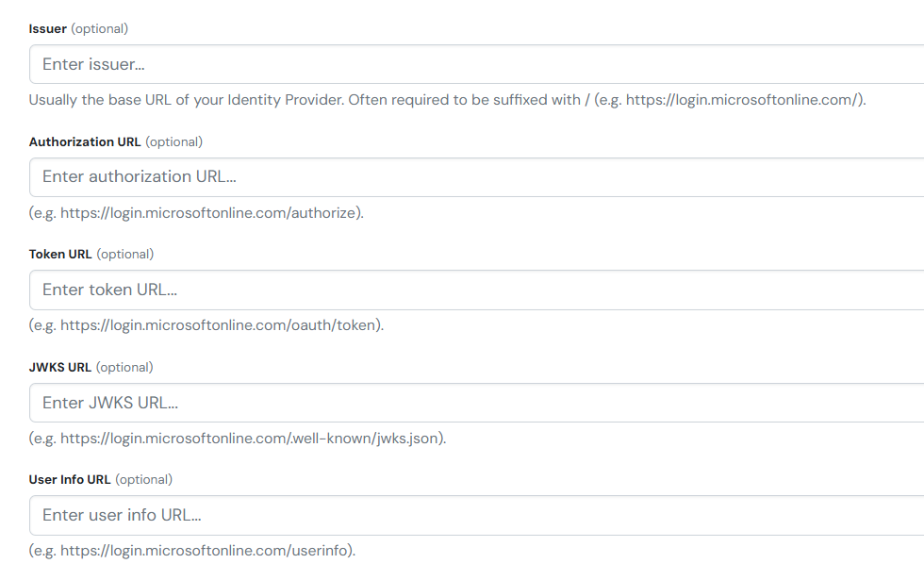Viewport: 924px width, 580px height.
Task: Click the (optional) tag beside JWKS URL
Action: [124, 367]
